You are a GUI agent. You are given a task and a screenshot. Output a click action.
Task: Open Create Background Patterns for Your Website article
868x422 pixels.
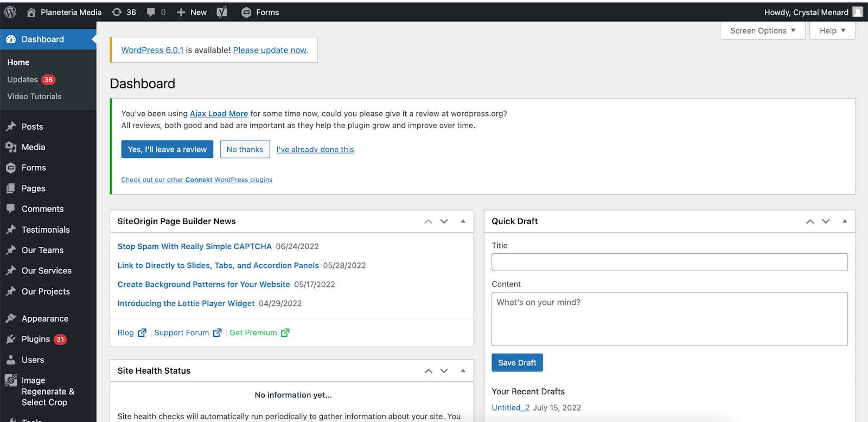coord(203,284)
